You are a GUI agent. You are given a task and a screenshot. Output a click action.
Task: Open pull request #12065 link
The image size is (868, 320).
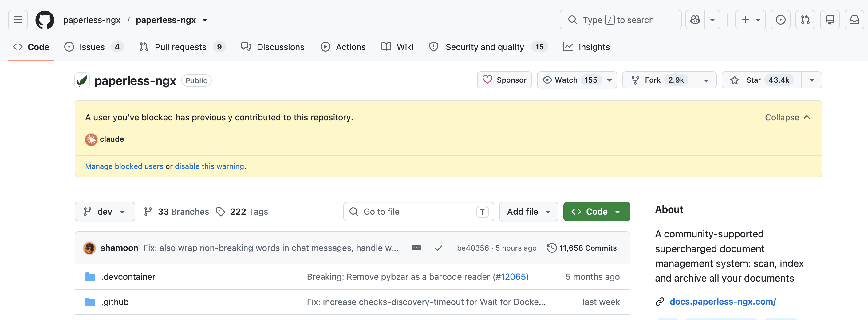point(510,277)
